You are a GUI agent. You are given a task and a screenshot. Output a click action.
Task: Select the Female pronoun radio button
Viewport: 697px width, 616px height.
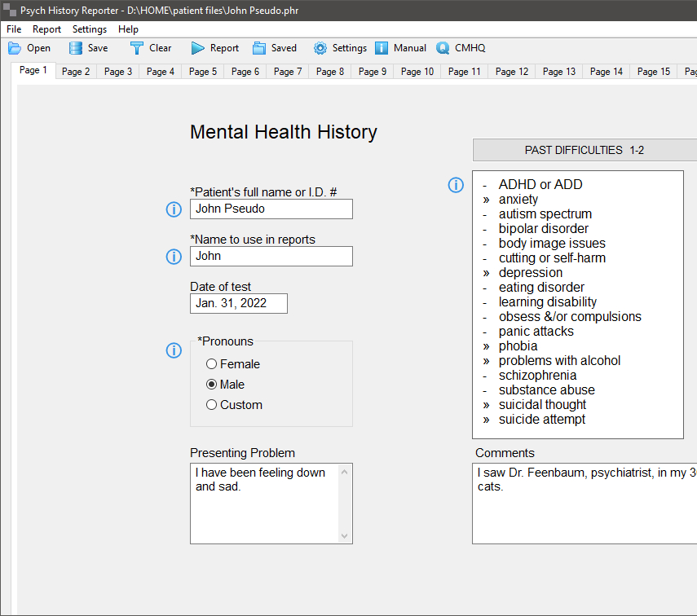pos(212,364)
